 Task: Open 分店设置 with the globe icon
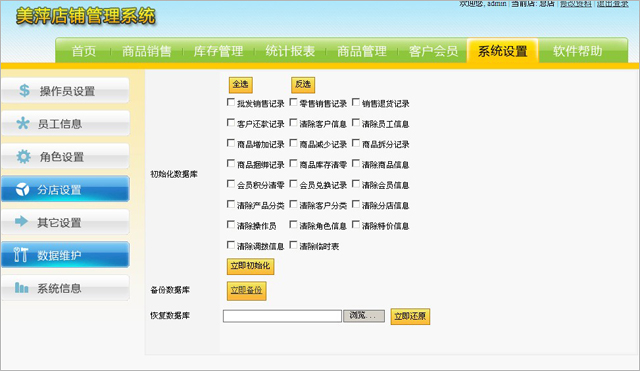65,189
